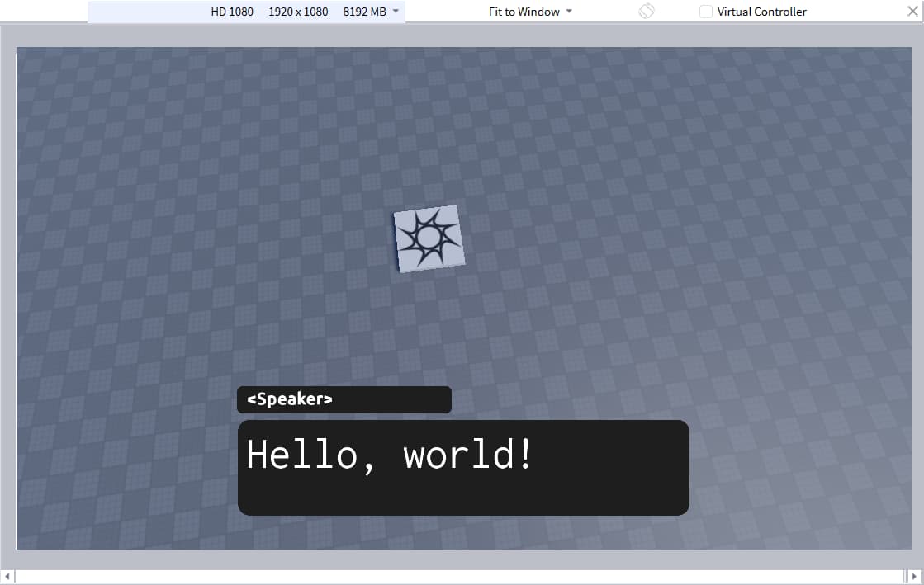Click the 1920 x 1080 resolution text
This screenshot has height=585, width=924.
pyautogui.click(x=298, y=12)
